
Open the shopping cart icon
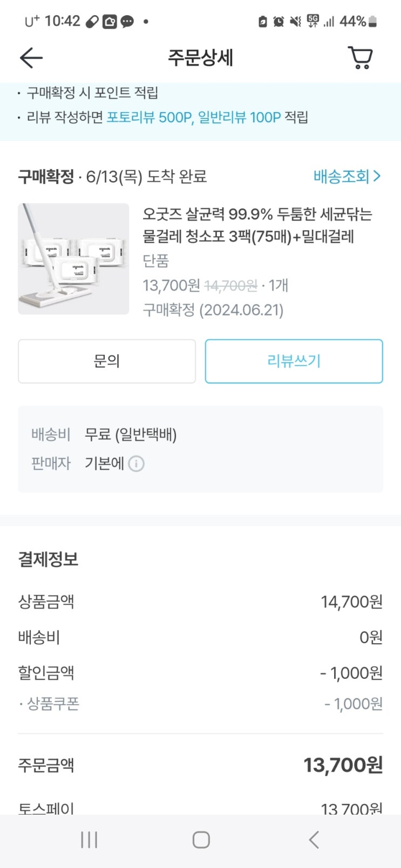tap(361, 58)
